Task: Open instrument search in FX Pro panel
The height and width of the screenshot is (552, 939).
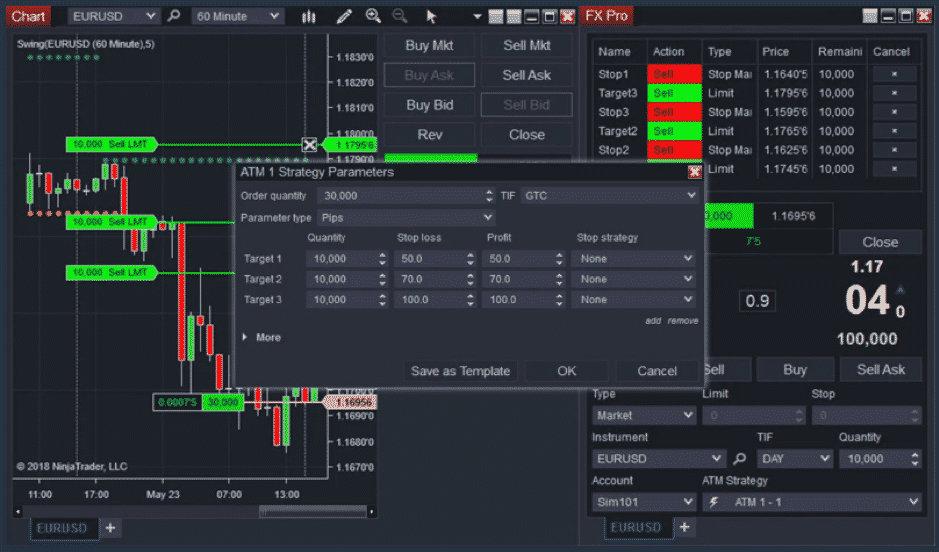Action: click(x=740, y=459)
